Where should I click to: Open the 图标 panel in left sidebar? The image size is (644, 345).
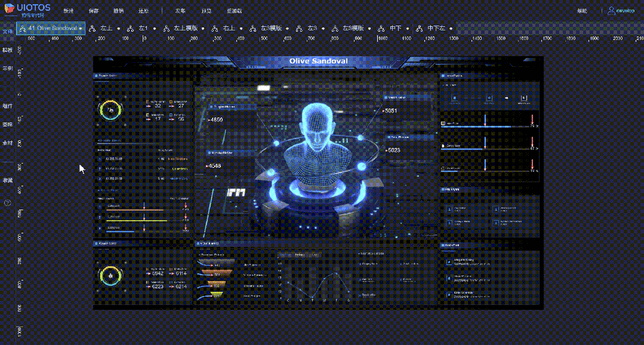(x=7, y=124)
